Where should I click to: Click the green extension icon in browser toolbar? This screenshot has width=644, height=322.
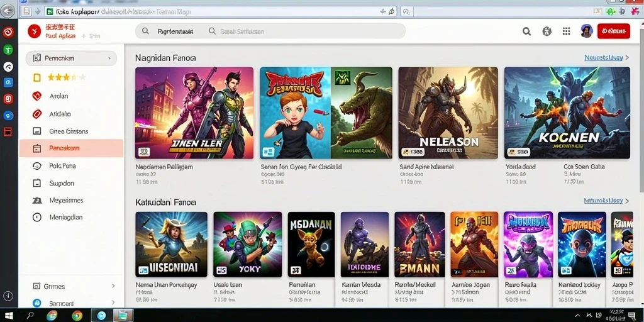point(611,11)
